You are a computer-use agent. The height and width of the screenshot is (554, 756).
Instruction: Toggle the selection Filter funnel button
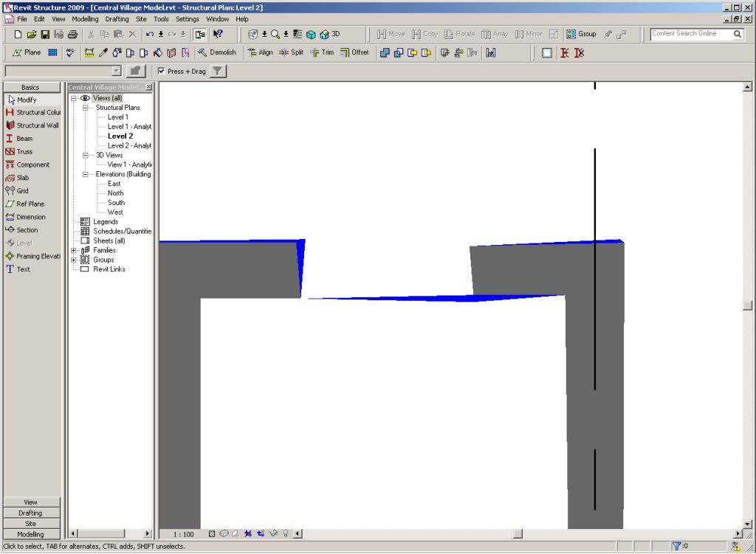coord(218,72)
